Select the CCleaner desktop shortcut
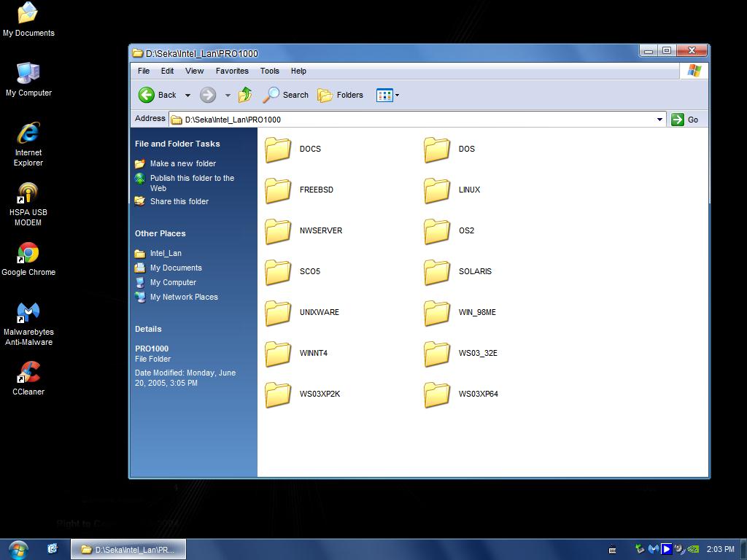Screen dimensions: 747x560 click(28, 373)
